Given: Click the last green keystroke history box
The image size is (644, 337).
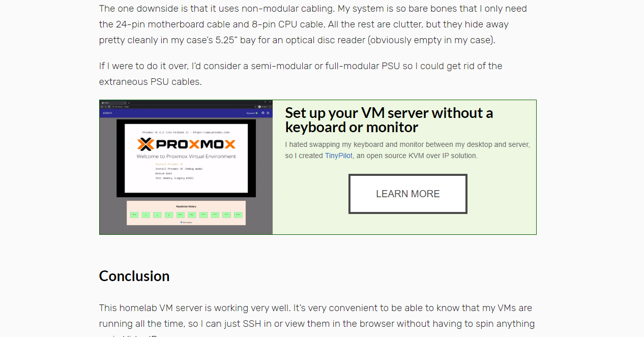Looking at the screenshot, I should [238, 215].
